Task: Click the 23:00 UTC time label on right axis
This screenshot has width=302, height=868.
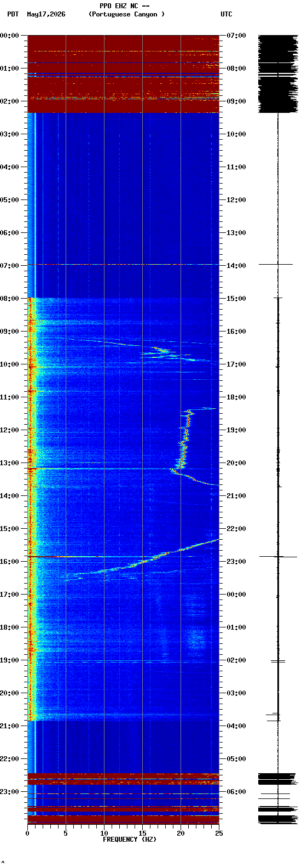Action: [x=236, y=562]
